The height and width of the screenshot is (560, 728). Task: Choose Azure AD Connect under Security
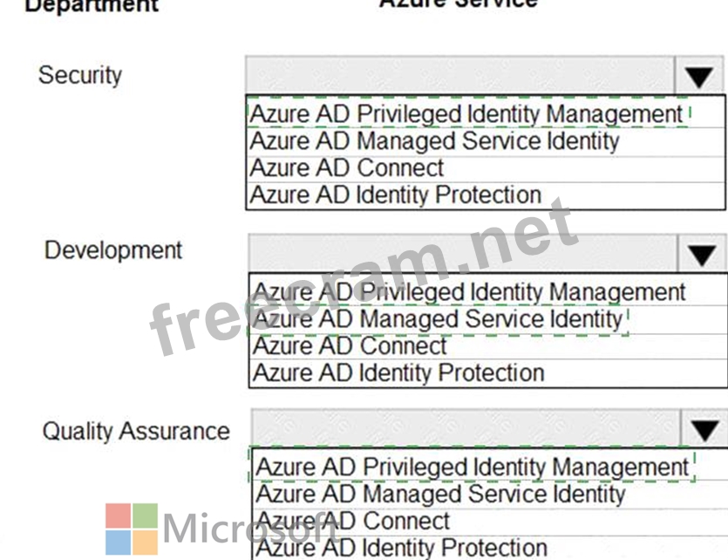pos(347,168)
